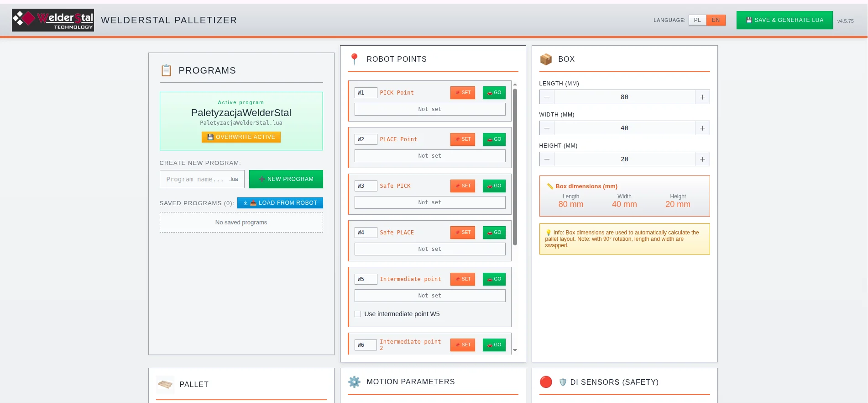The width and height of the screenshot is (868, 403).
Task: Click the Robot Points scroll up arrow
Action: click(x=515, y=85)
